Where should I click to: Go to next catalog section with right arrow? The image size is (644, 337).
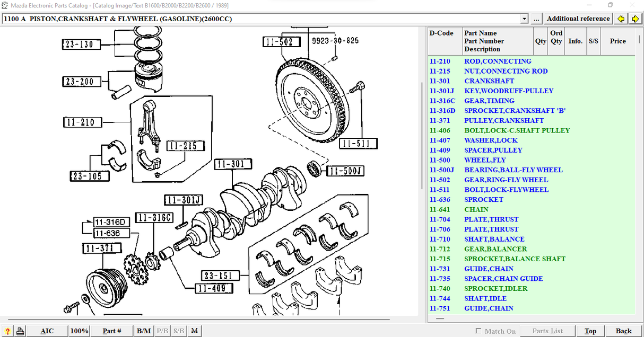tap(635, 19)
